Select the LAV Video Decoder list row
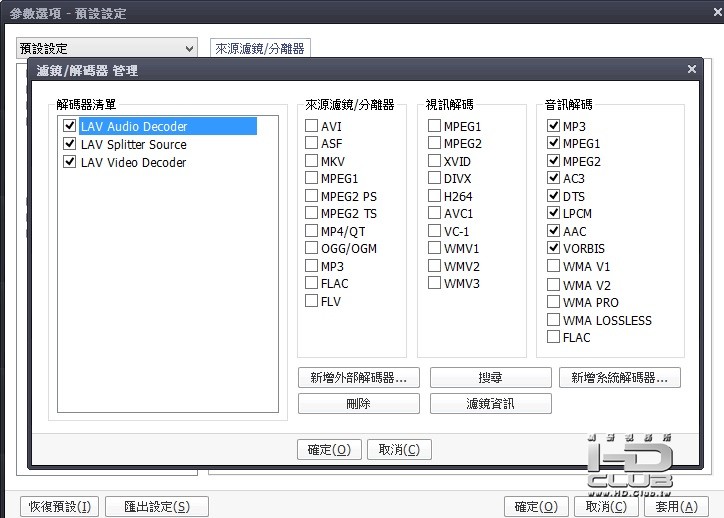Image resolution: width=724 pixels, height=518 pixels. click(133, 163)
